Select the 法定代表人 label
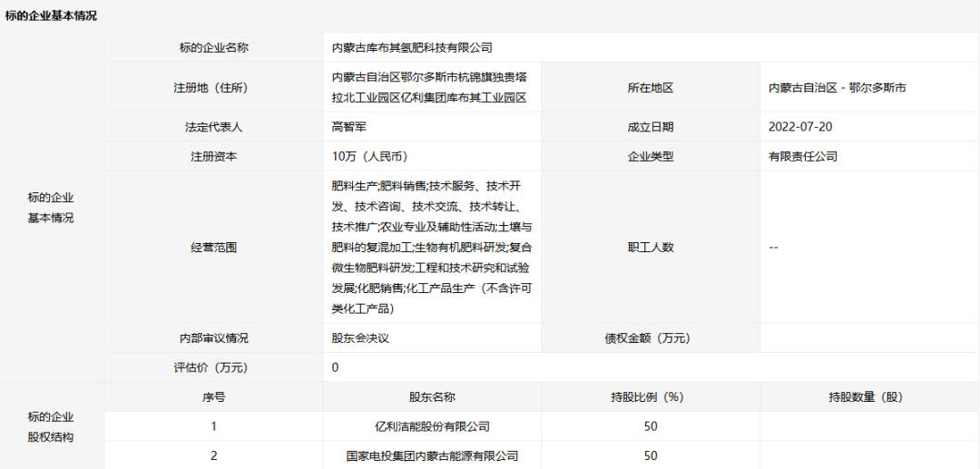Image resolution: width=980 pixels, height=469 pixels. click(x=214, y=127)
